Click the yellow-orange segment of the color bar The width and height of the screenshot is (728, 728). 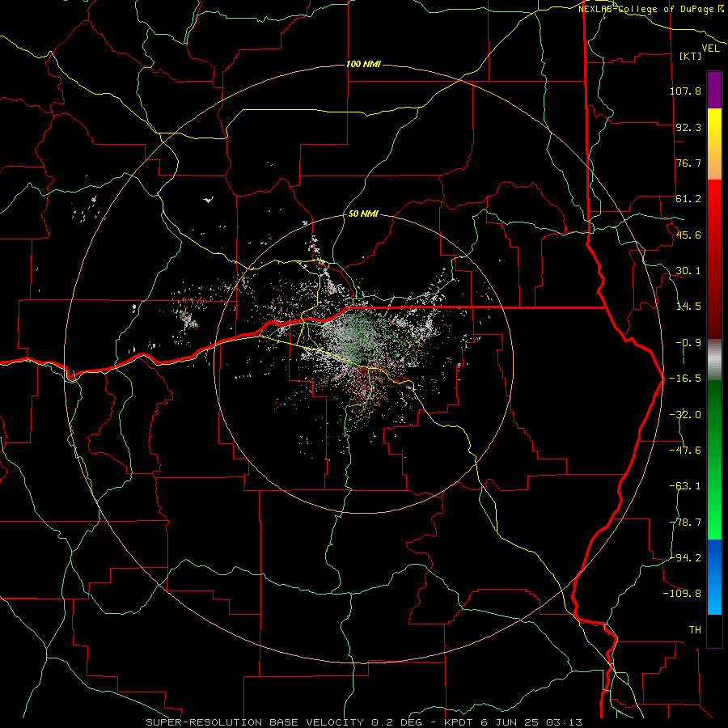click(714, 144)
